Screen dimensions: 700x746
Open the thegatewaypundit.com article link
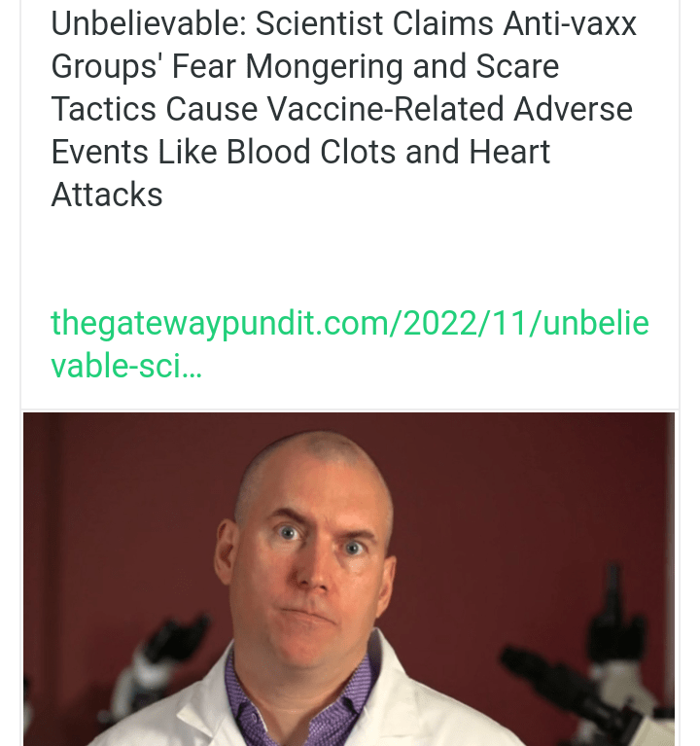click(x=350, y=344)
